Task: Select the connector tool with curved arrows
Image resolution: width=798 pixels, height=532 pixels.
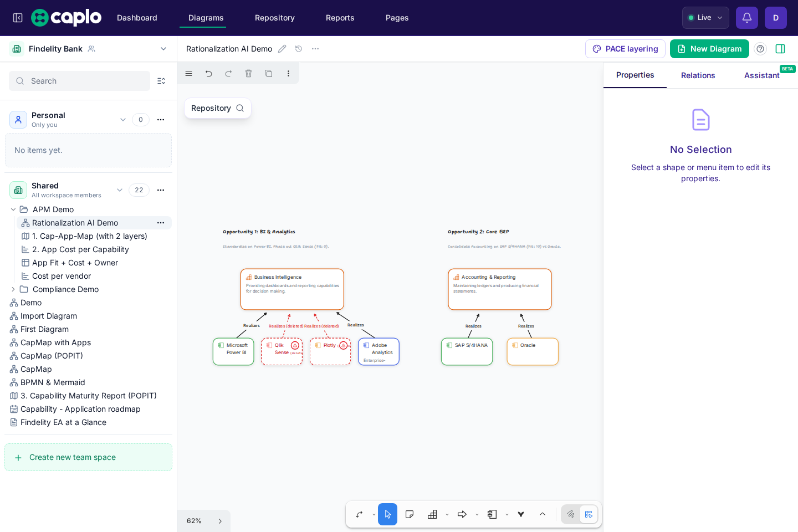Action: click(x=359, y=514)
